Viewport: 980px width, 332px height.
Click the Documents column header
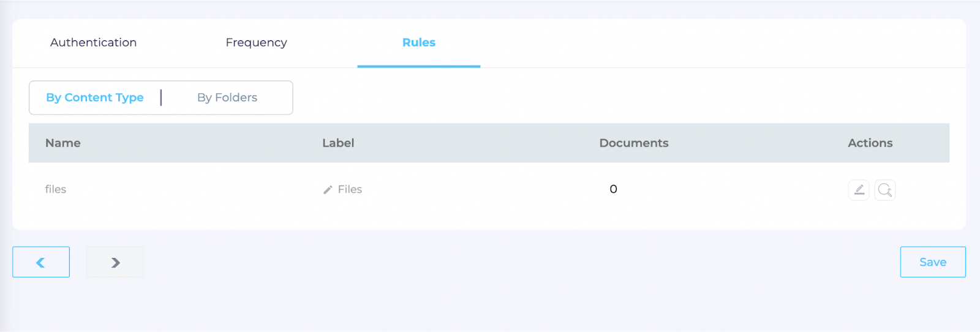pos(634,143)
